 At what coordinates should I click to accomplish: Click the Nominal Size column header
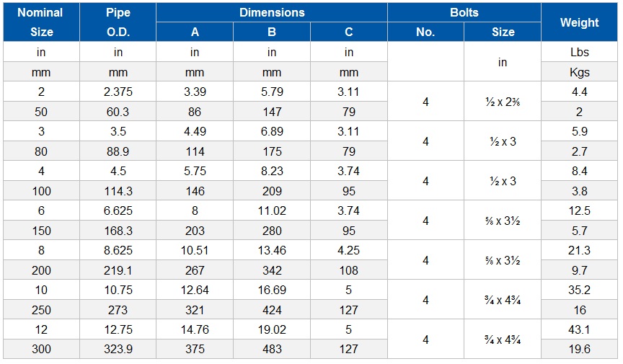click(41, 22)
